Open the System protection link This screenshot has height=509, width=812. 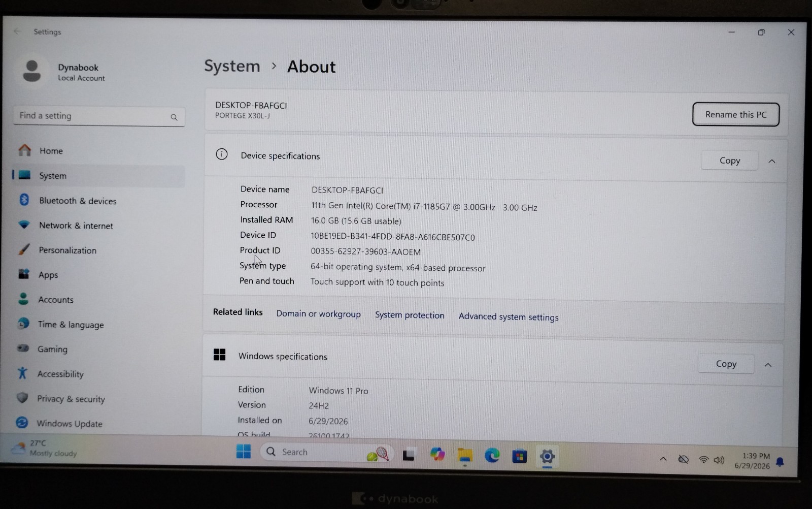click(x=410, y=315)
